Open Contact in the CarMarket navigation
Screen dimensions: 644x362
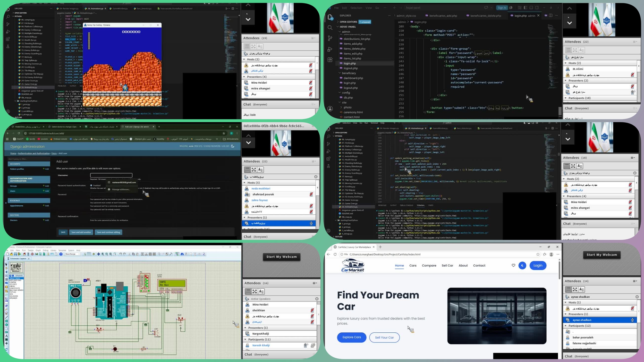[x=479, y=265]
